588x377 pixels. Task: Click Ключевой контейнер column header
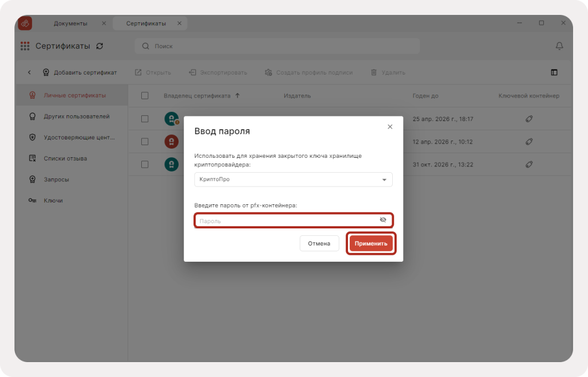pos(529,96)
